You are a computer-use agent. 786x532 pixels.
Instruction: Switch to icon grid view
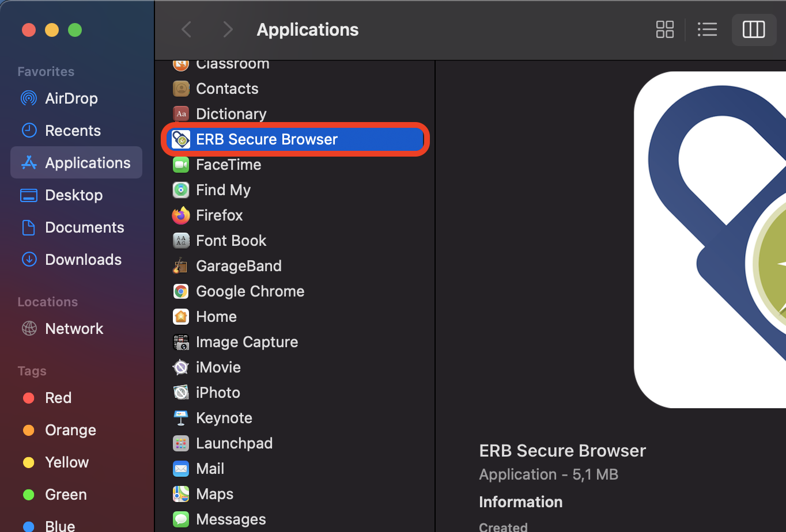664,29
